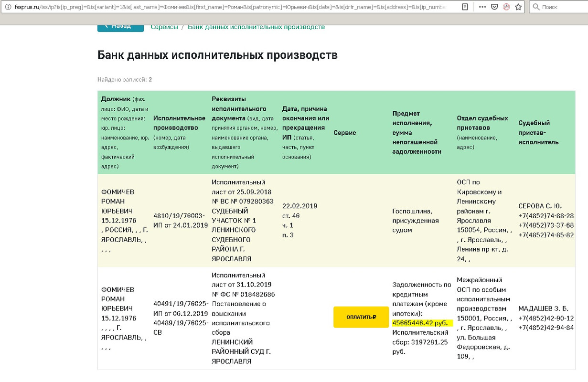
Task: Click Судебный пристав-исполнитель header
Action: tap(538, 132)
